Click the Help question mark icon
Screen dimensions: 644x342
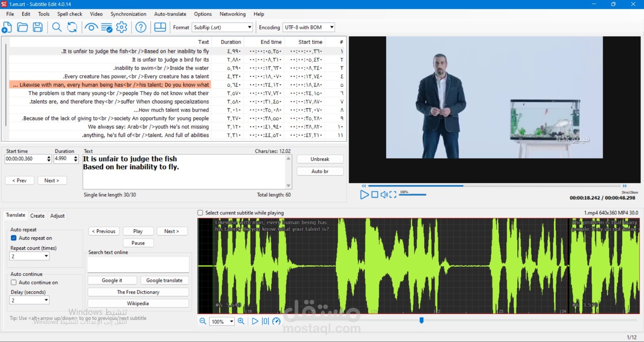(141, 27)
